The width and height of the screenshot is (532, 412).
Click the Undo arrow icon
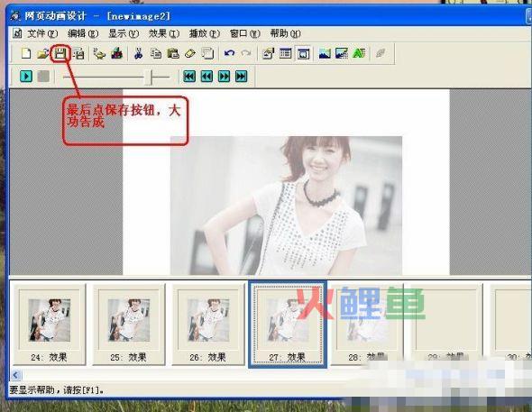pos(229,53)
